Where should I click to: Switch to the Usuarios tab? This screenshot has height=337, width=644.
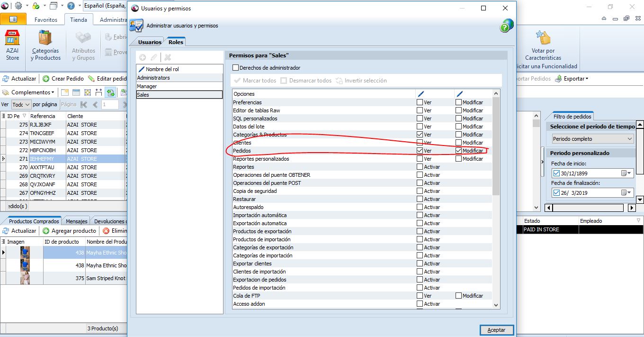tap(150, 42)
